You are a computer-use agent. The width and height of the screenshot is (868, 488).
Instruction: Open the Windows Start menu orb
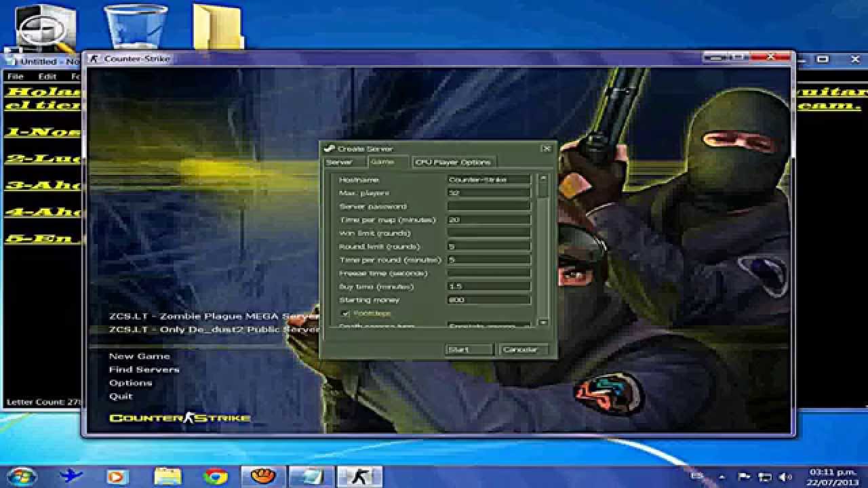pyautogui.click(x=21, y=476)
